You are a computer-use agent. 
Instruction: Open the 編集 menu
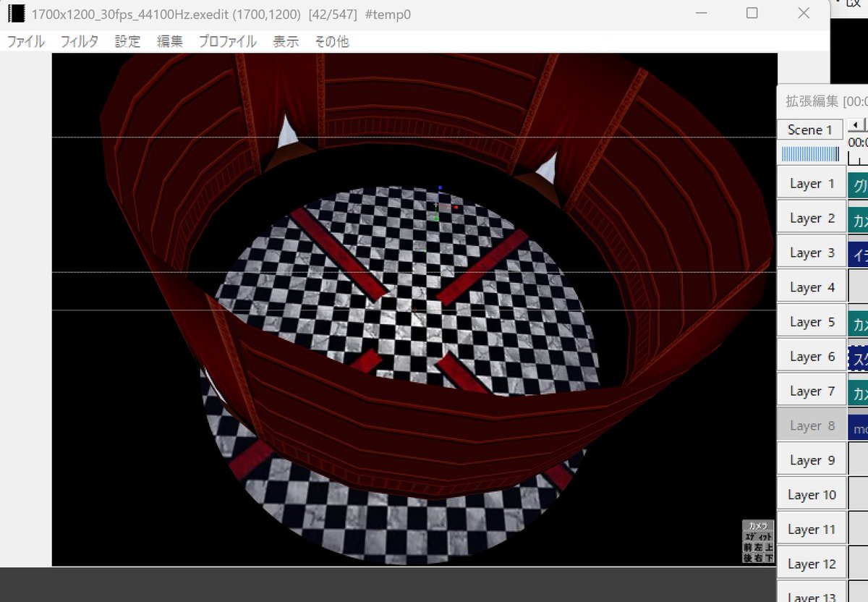click(x=170, y=42)
